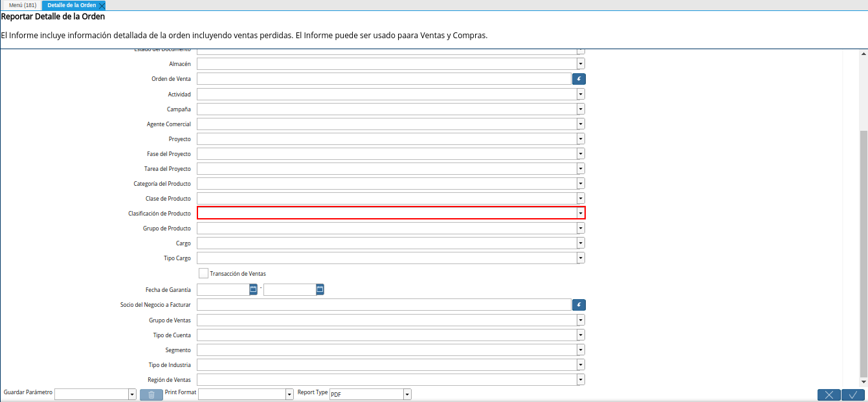Cancel the report with the X icon
The height and width of the screenshot is (402, 868).
[x=829, y=395]
